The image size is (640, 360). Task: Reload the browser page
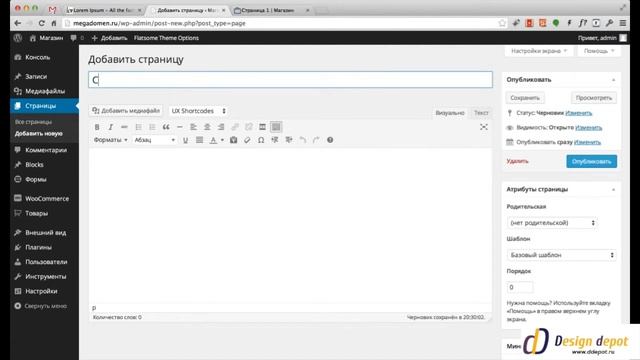pyautogui.click(x=41, y=23)
